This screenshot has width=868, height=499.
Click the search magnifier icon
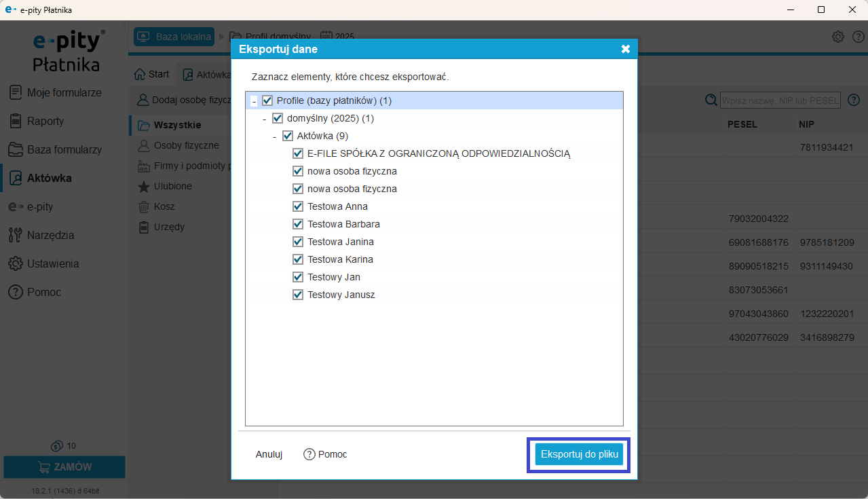[x=711, y=100]
